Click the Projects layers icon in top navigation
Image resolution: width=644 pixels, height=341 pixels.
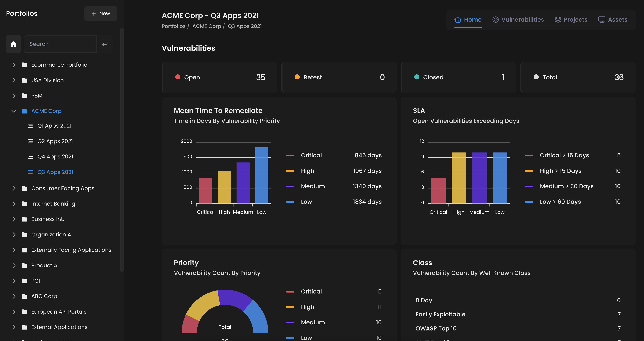point(558,20)
